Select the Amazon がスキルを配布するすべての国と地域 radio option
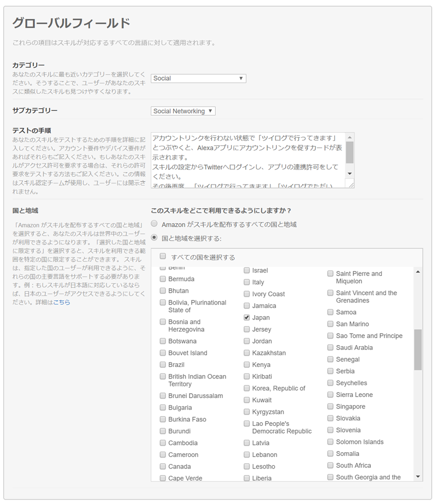The image size is (437, 504). [x=154, y=223]
